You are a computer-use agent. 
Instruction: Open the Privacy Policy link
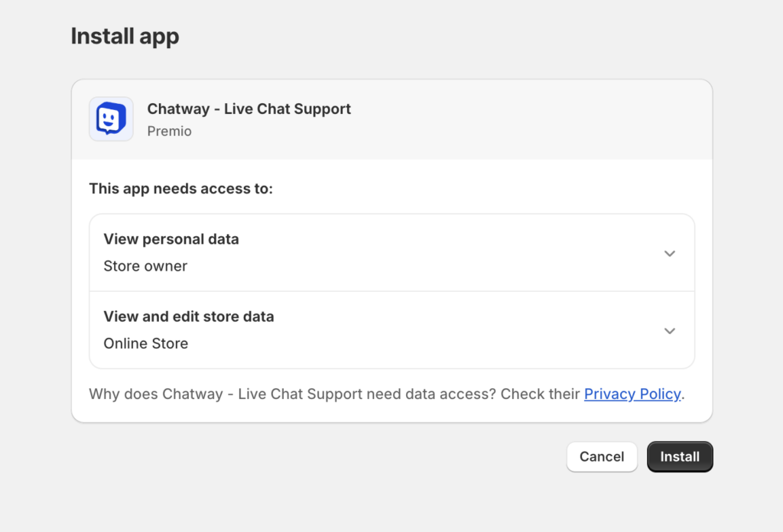[x=632, y=394]
